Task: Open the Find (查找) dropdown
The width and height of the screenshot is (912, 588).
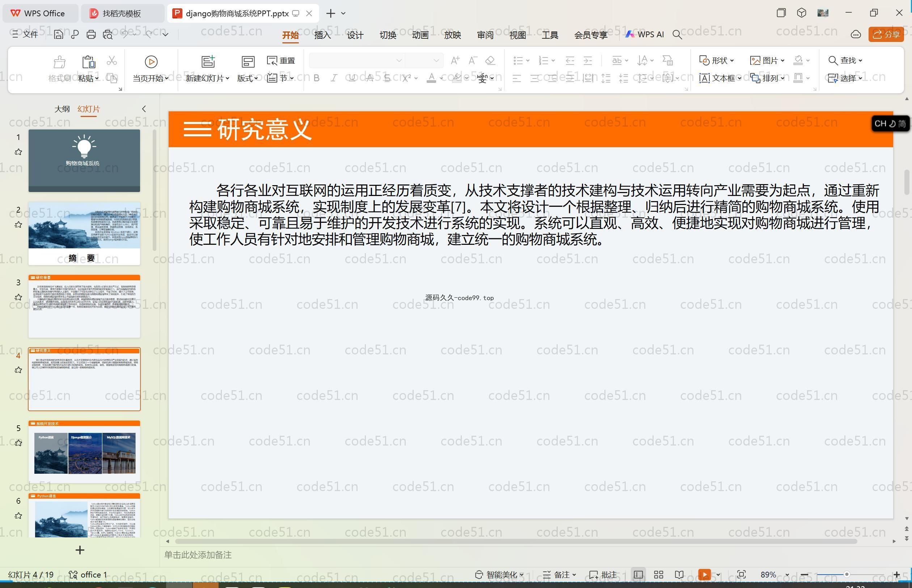Action: pos(845,60)
